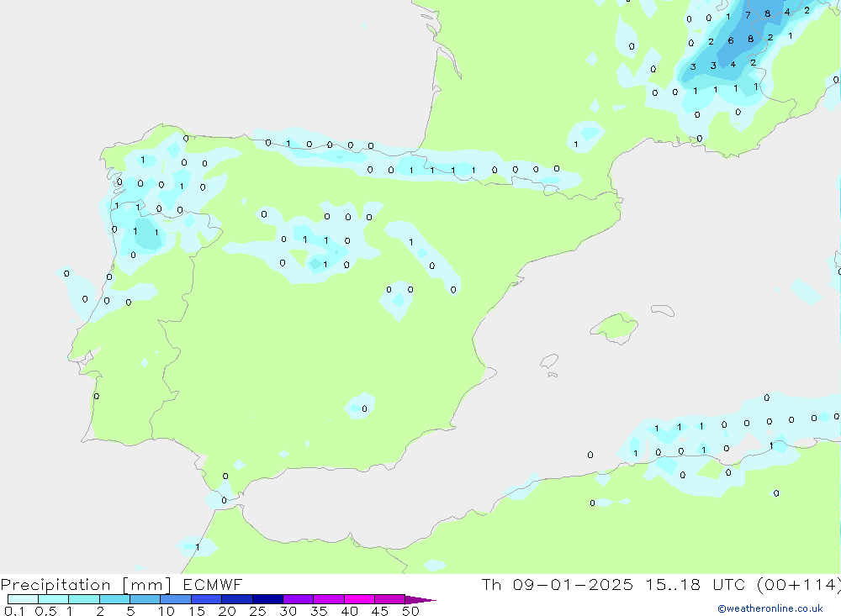Click the precipitation value 6 on map

(x=730, y=41)
